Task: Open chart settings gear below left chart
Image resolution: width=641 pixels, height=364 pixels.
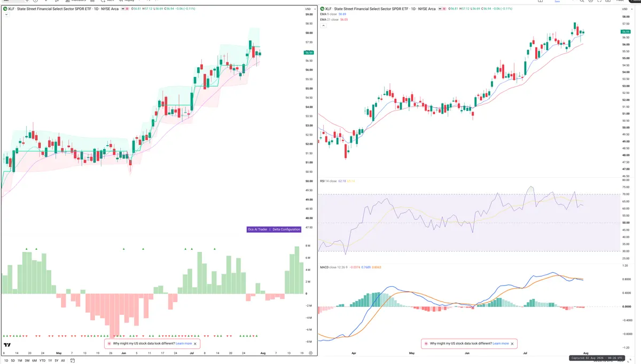Action: 310,353
